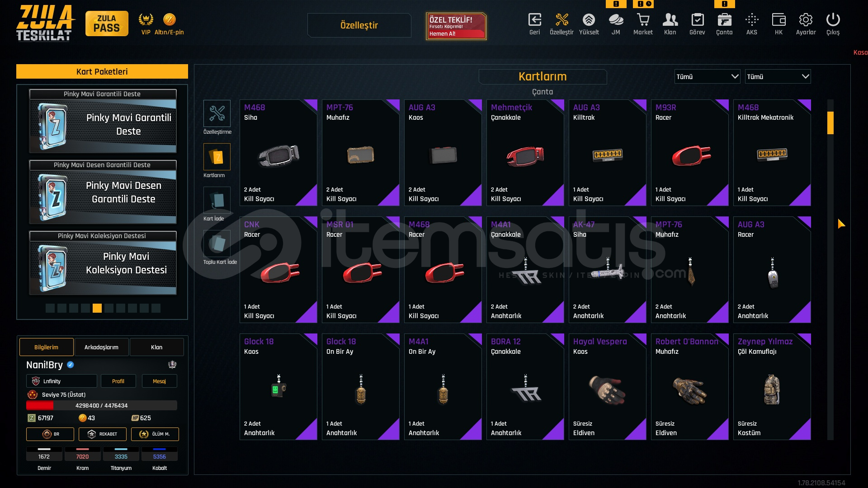The image size is (868, 488).
Task: Open the Market cart icon
Action: [x=643, y=20]
